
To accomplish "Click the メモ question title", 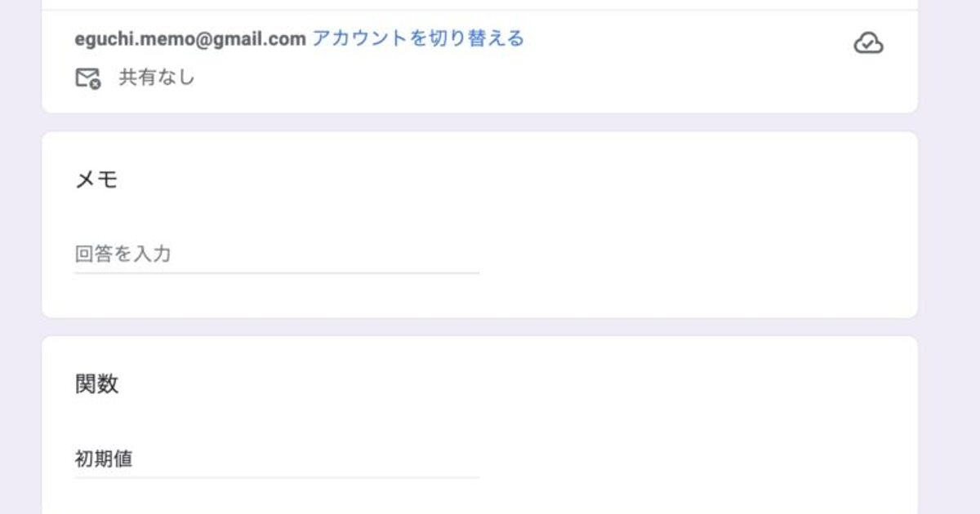I will [x=96, y=179].
